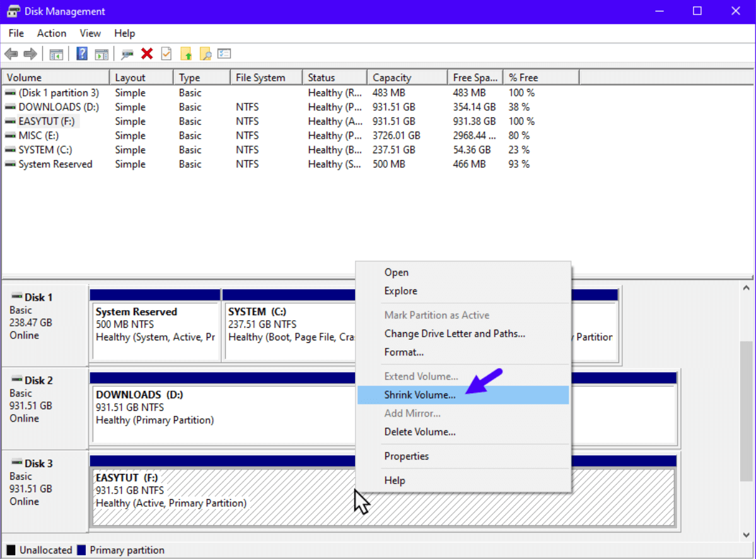Screen dimensions: 756x559
Task: Choose Shrink Volume from context menu
Action: (419, 395)
